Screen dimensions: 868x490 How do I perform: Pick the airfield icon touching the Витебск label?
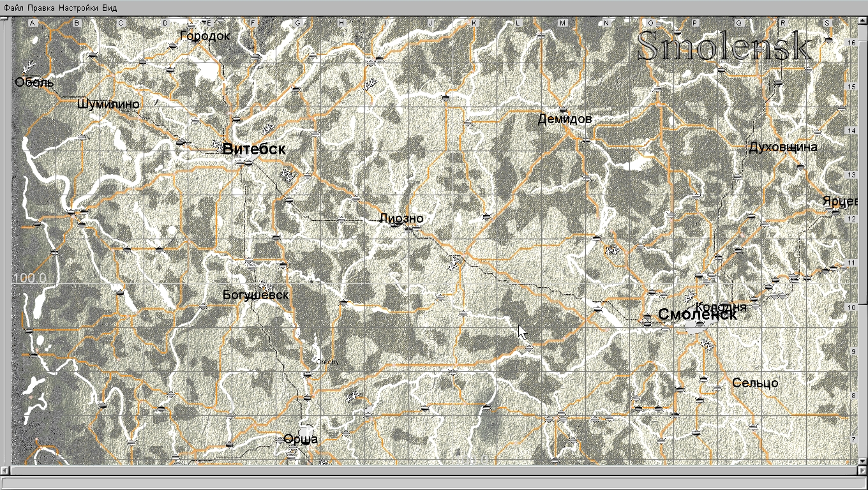click(218, 146)
